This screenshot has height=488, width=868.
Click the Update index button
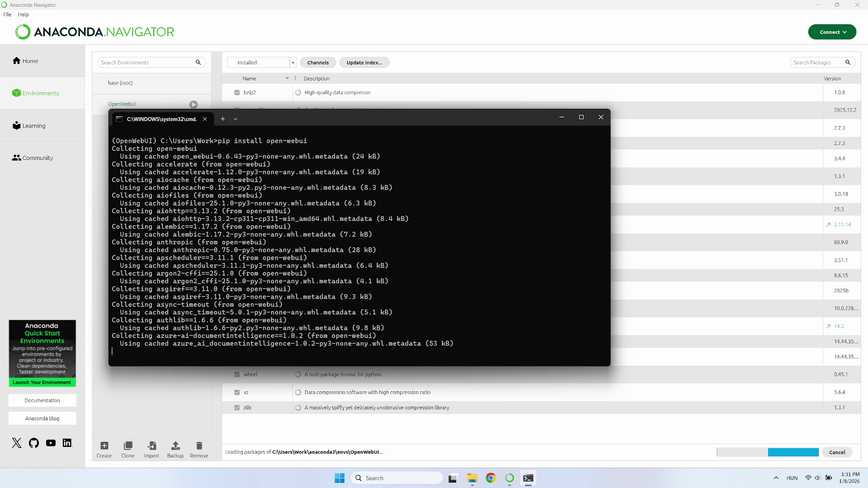(x=364, y=63)
